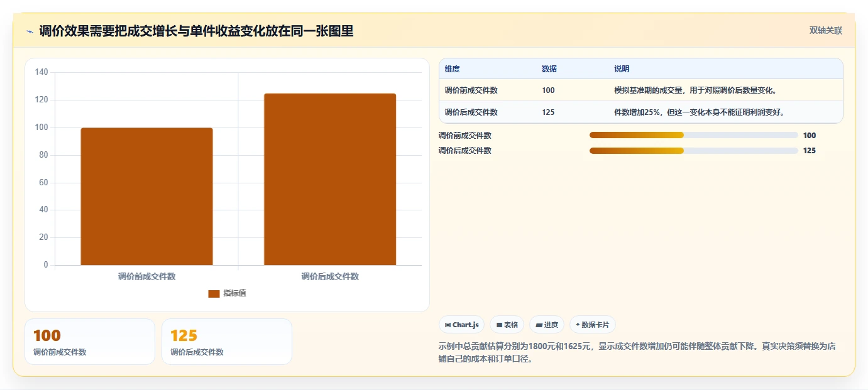Viewport: 868px width, 390px height.
Task: Click the footnote starting 示例中总贡献估算
Action: pyautogui.click(x=637, y=353)
